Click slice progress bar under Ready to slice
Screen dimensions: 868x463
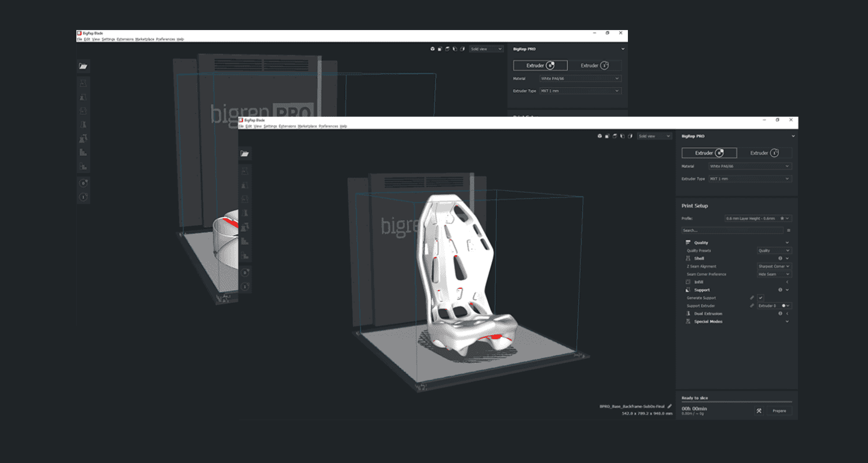[x=737, y=402]
